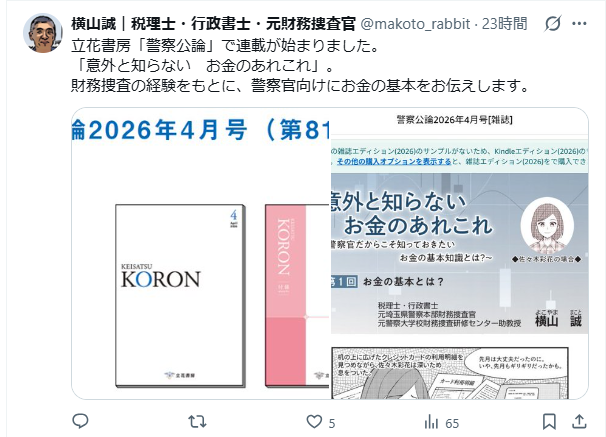Image resolution: width=606 pixels, height=437 pixels.
Task: Open the pink KORON supplement cover
Action: [297, 296]
